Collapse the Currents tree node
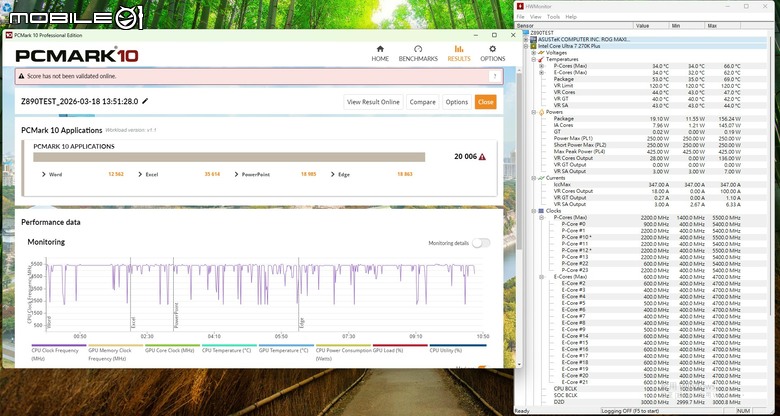The image size is (780, 416). [x=534, y=178]
